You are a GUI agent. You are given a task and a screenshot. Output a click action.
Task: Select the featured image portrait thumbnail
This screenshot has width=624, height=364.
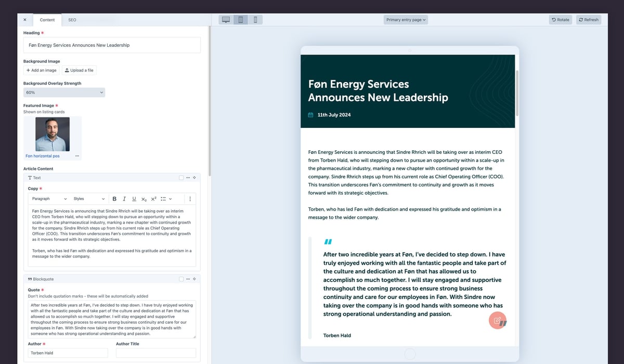(53, 134)
